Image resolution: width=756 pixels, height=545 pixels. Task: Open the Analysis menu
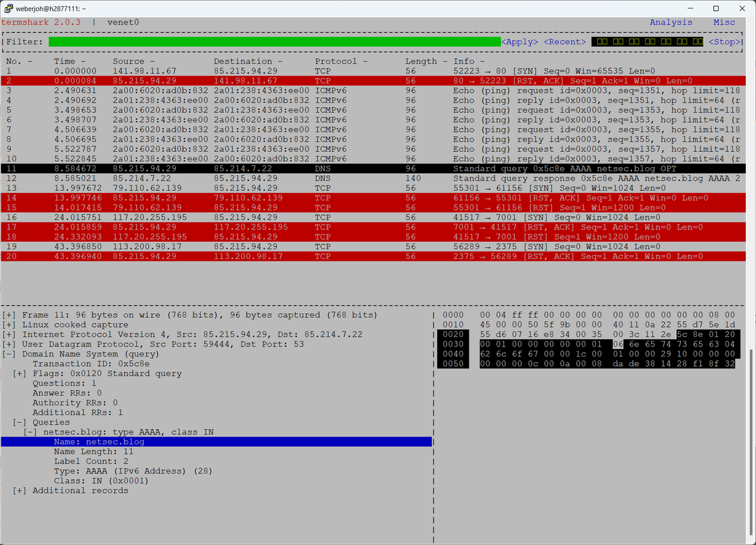(671, 22)
